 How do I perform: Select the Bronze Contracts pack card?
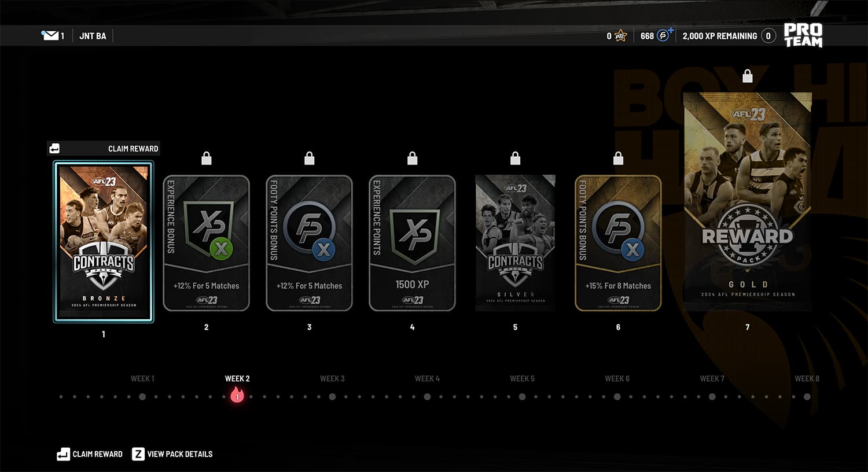104,241
